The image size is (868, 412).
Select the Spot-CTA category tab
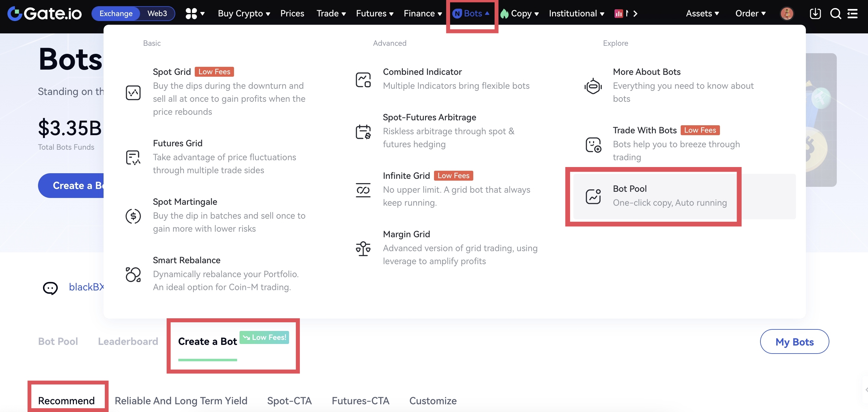point(289,401)
